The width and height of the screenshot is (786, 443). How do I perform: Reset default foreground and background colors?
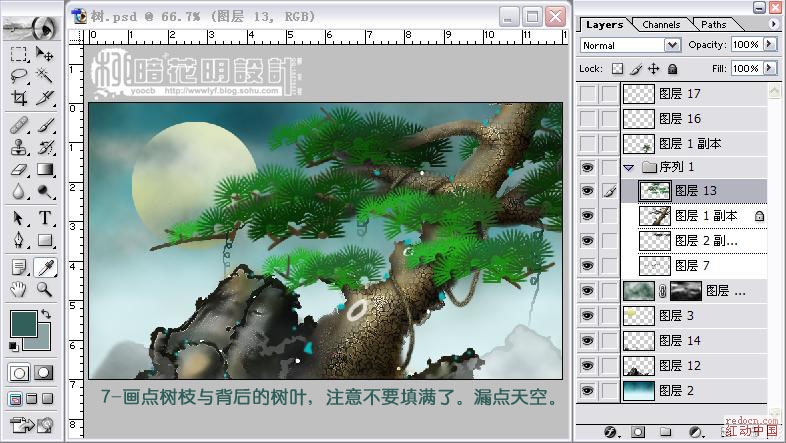(14, 346)
